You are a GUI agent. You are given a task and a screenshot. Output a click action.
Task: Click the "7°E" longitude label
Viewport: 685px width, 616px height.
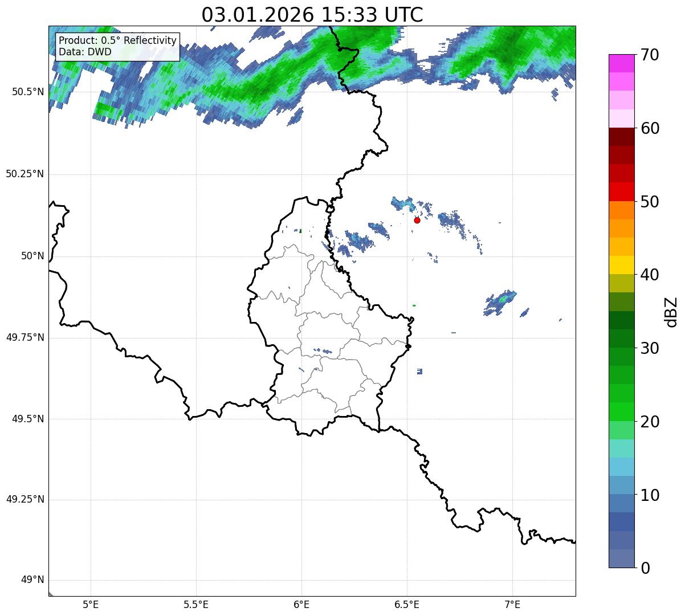(513, 604)
